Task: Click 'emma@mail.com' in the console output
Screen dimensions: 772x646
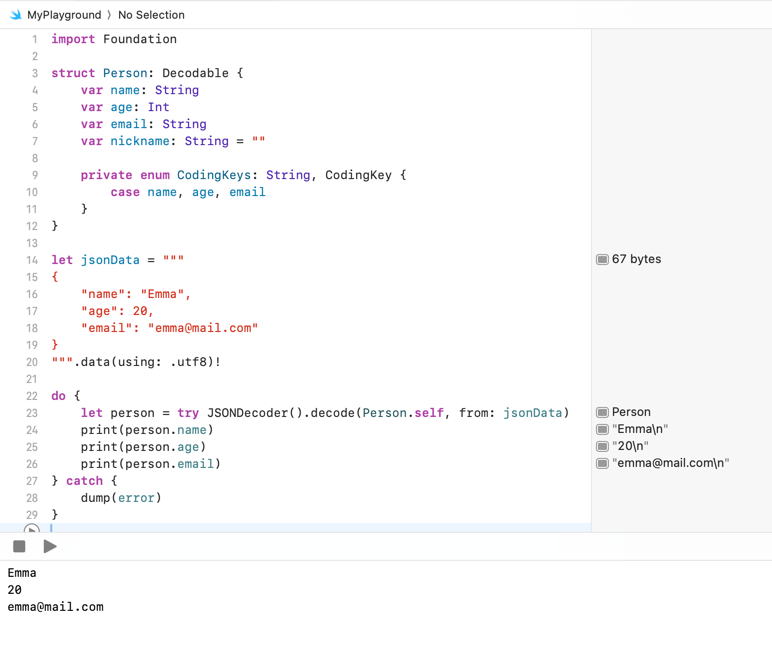Action: coord(56,607)
